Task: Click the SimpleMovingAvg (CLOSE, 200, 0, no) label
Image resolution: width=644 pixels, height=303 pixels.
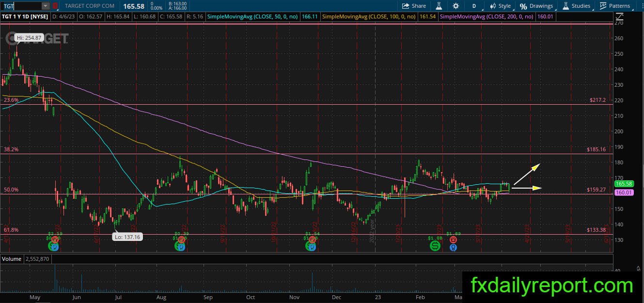Action: coord(487,16)
